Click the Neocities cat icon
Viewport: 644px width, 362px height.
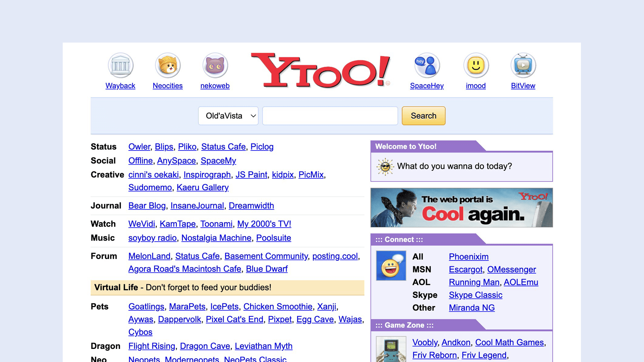[167, 65]
